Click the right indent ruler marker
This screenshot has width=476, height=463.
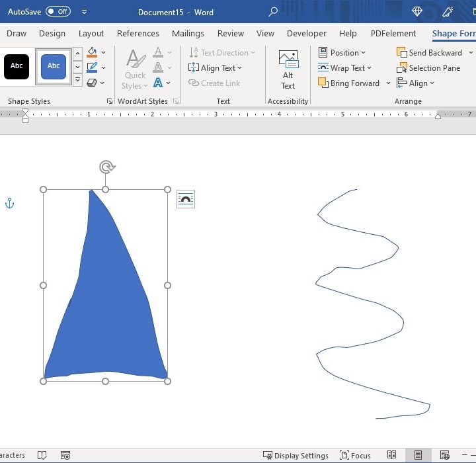click(x=438, y=116)
